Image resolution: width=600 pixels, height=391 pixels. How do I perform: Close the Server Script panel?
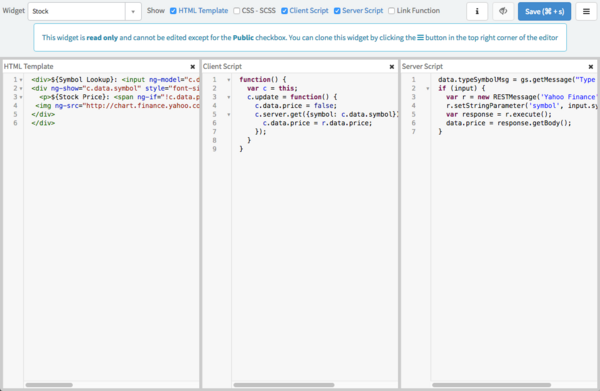point(591,67)
